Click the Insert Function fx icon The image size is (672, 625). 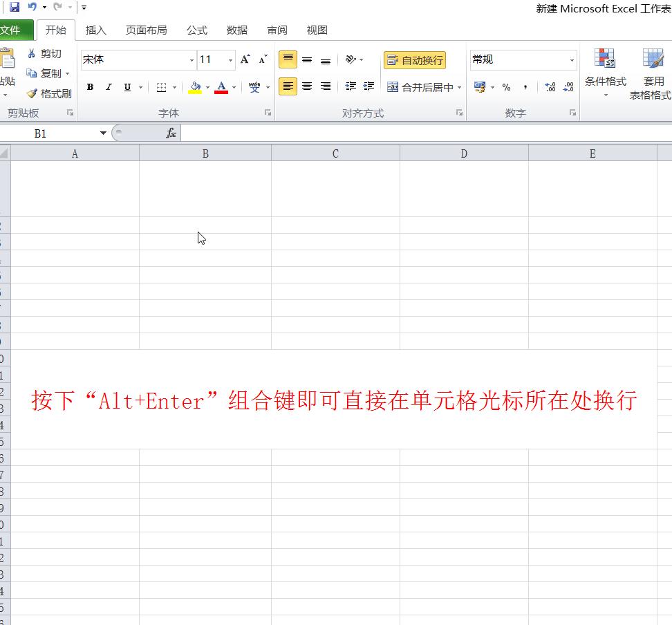tap(171, 133)
